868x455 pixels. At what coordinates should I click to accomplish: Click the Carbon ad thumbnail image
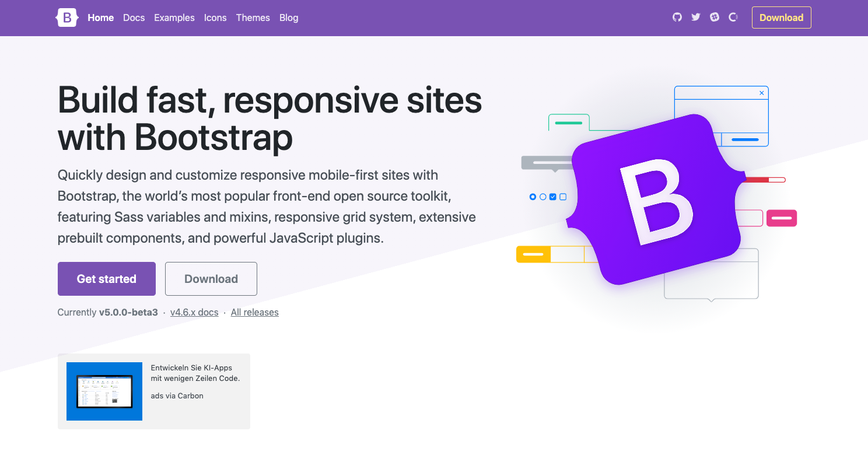pyautogui.click(x=104, y=391)
